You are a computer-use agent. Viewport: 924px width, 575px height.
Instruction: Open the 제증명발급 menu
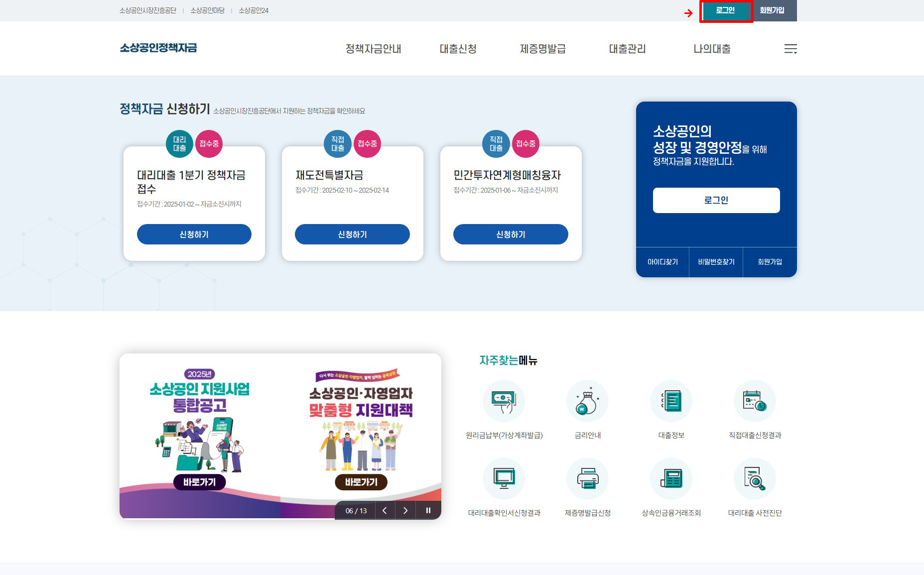543,49
